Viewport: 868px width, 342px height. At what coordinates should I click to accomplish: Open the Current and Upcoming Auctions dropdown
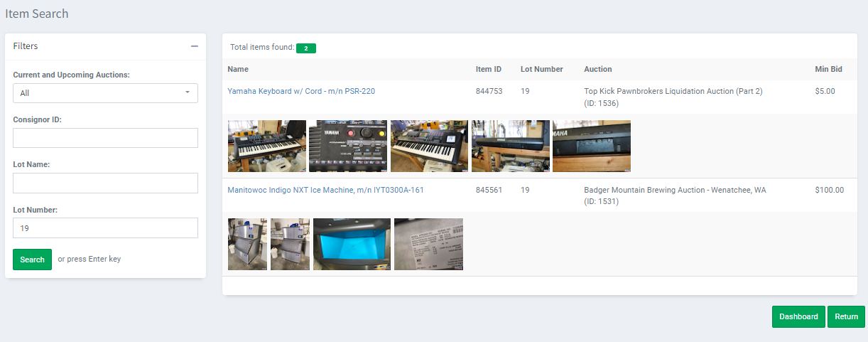point(105,93)
